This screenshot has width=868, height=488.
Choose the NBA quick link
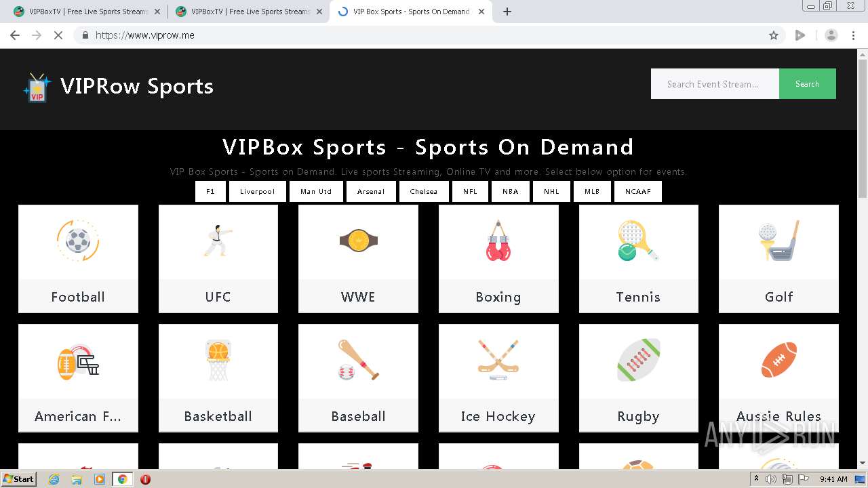pos(511,191)
